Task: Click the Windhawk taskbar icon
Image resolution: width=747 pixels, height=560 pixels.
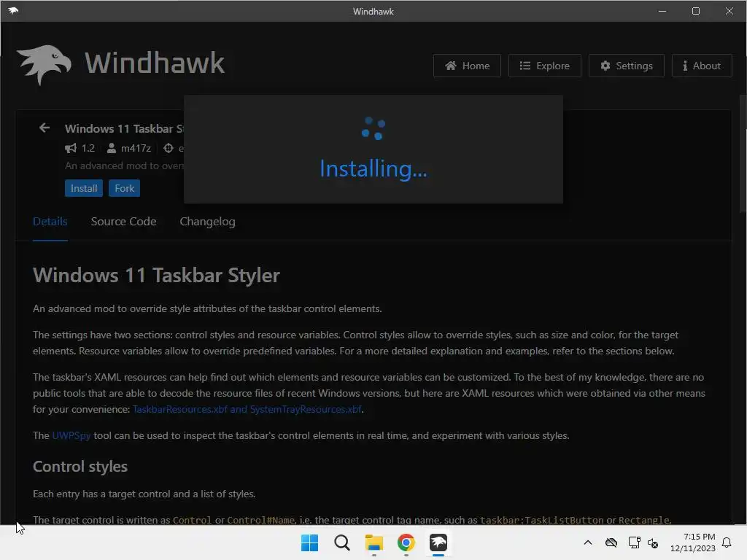Action: pos(438,542)
